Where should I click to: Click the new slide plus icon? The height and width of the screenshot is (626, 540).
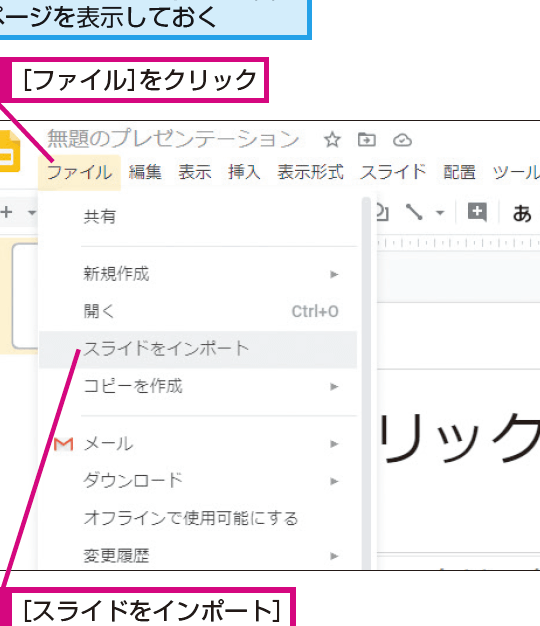7,212
